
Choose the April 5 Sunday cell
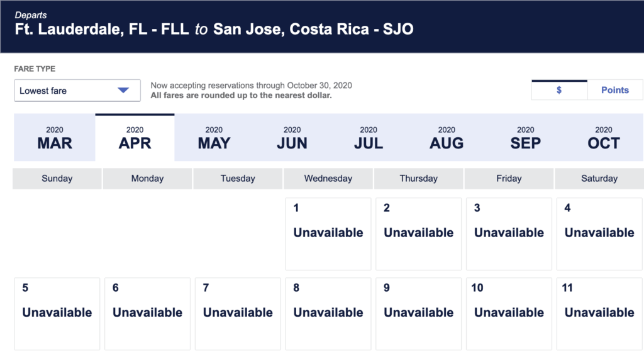coord(57,314)
